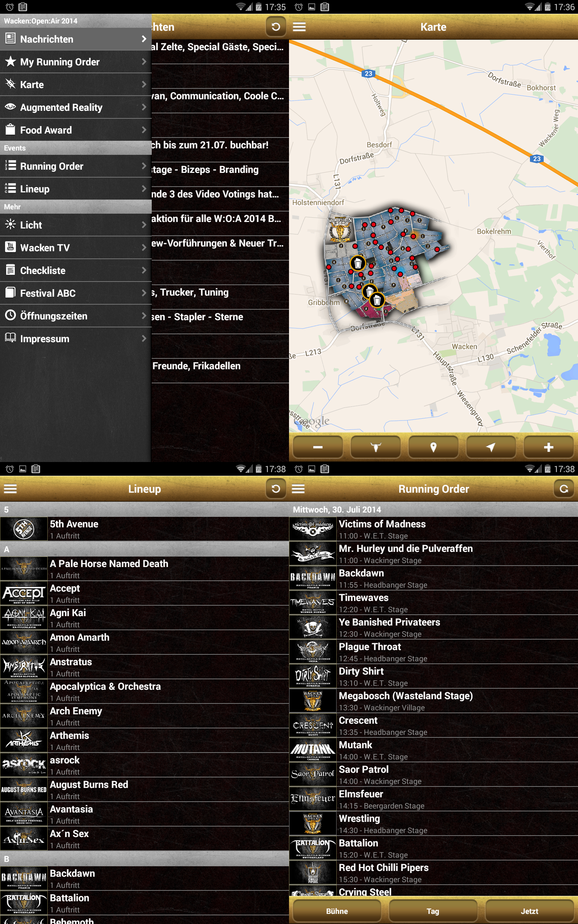Open Saor Patrol in Running Order
This screenshot has height=924, width=578.
(x=433, y=775)
